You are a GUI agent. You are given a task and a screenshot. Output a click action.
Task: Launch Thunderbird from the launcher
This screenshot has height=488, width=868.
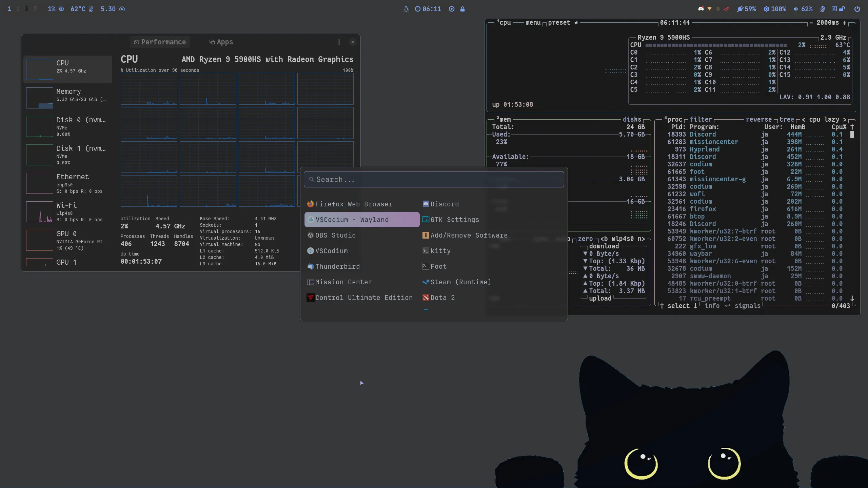tap(337, 266)
